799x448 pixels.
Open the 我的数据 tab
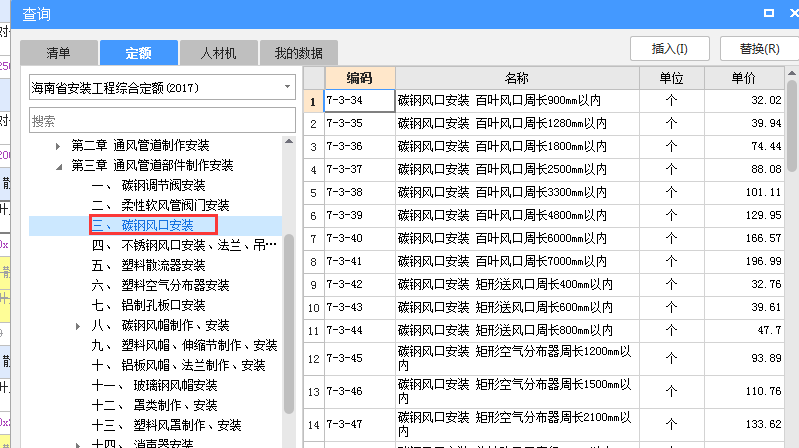pyautogui.click(x=299, y=53)
